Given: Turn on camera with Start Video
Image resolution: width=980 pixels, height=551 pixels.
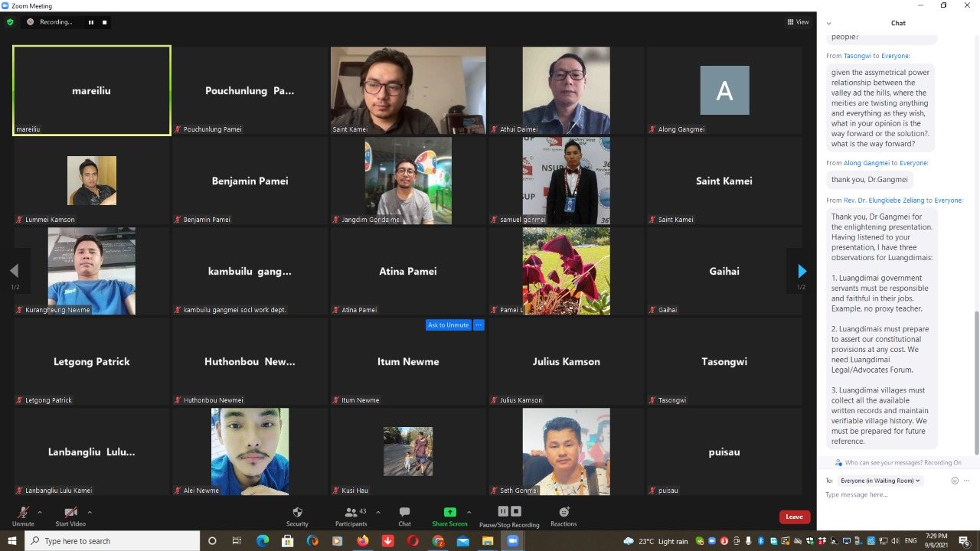Looking at the screenshot, I should [70, 516].
